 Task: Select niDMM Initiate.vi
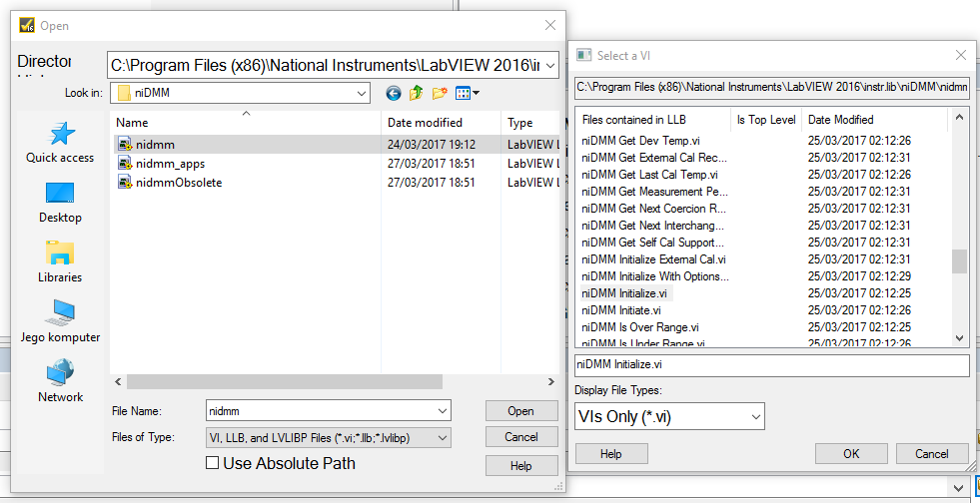621,310
